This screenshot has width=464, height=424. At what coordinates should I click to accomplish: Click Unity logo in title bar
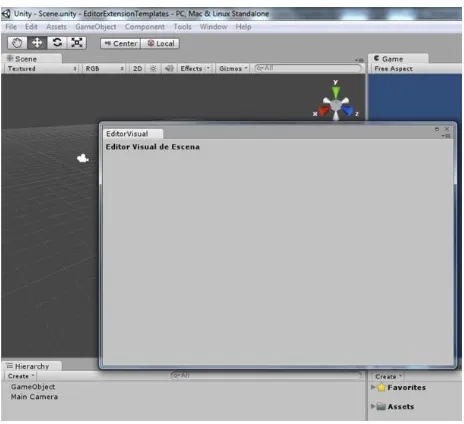coord(6,14)
